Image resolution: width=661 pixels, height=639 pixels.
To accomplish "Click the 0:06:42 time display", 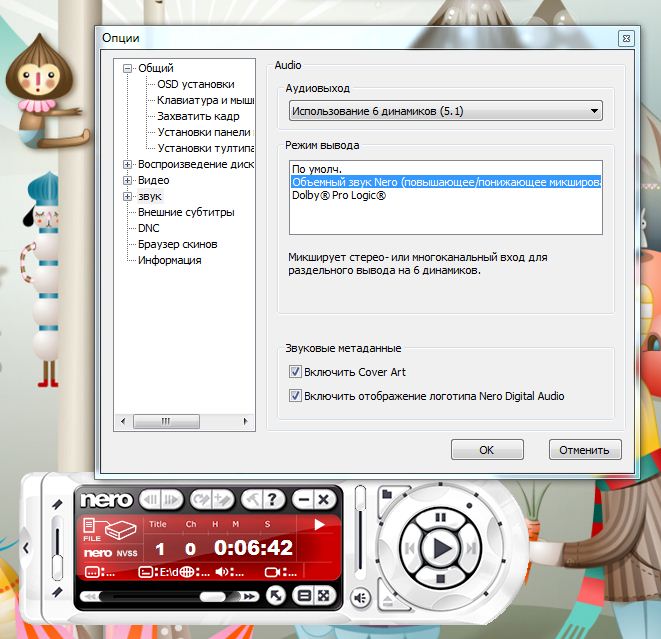I will (x=253, y=548).
